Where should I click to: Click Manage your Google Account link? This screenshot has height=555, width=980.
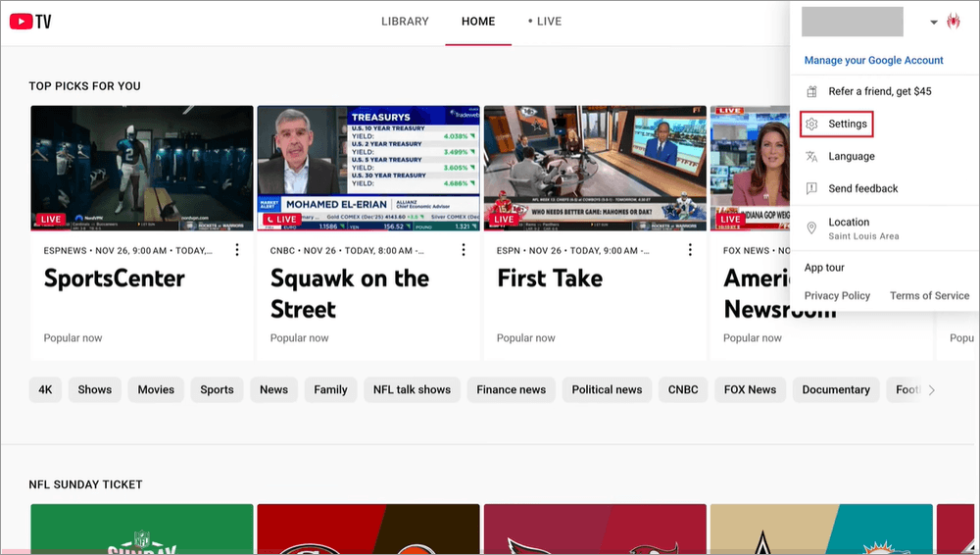[x=874, y=60]
